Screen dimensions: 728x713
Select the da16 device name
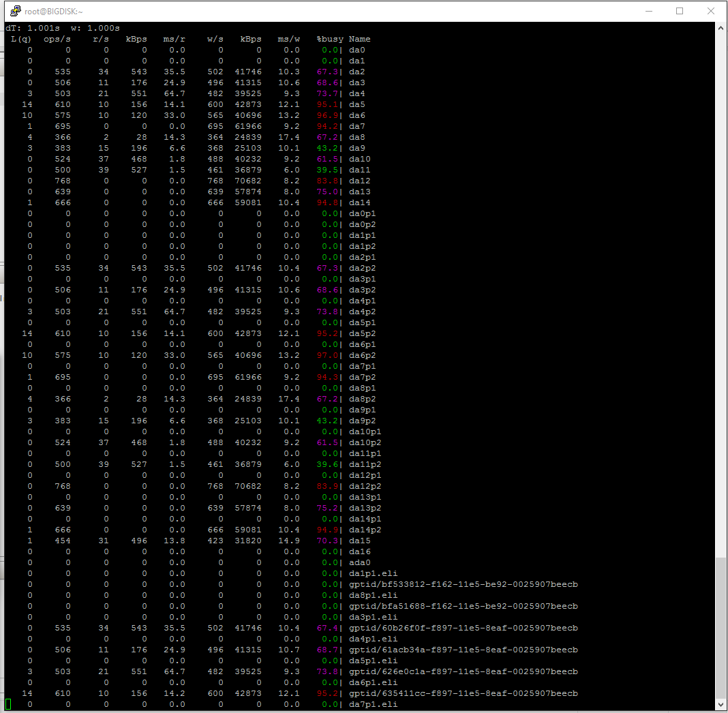pyautogui.click(x=360, y=552)
